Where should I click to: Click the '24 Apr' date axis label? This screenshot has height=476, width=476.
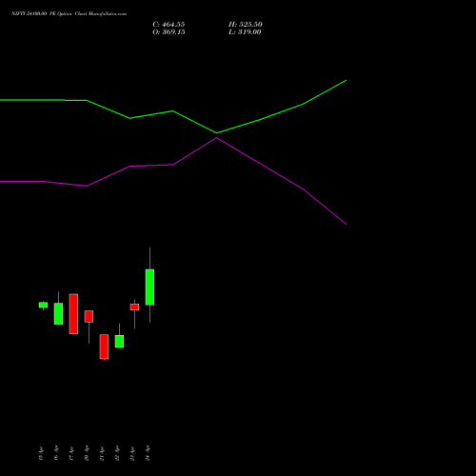[x=148, y=453]
